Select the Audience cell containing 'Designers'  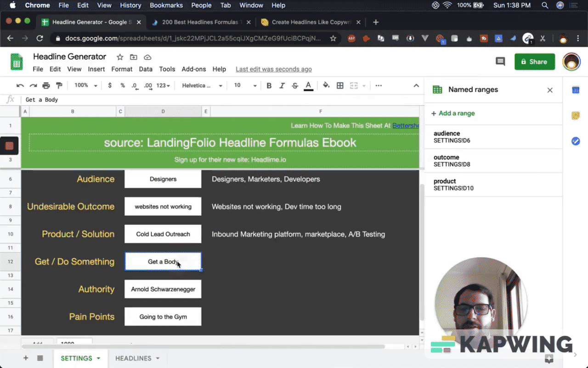click(x=163, y=179)
